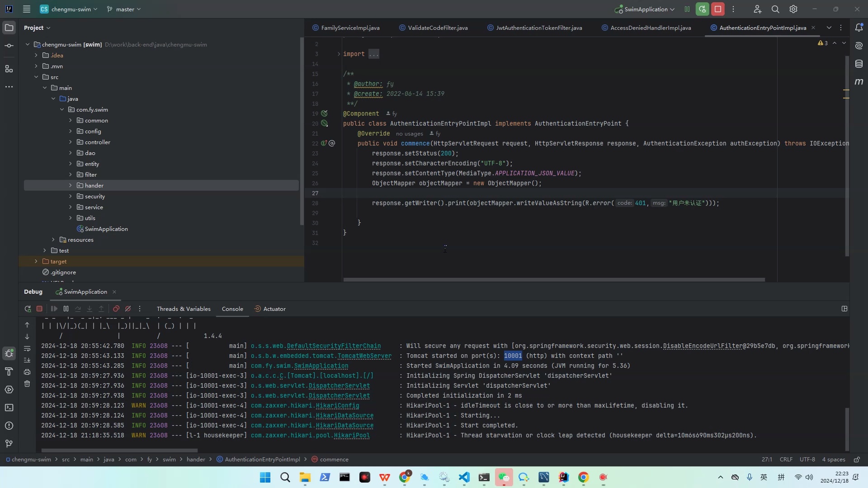Open SwimApplication run configuration dropdown
The width and height of the screenshot is (868, 488).
click(646, 9)
